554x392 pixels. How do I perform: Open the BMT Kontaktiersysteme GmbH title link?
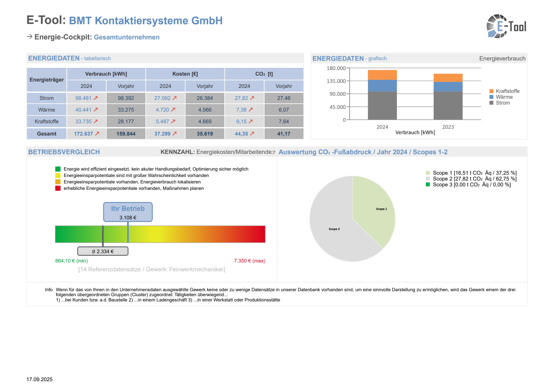146,21
